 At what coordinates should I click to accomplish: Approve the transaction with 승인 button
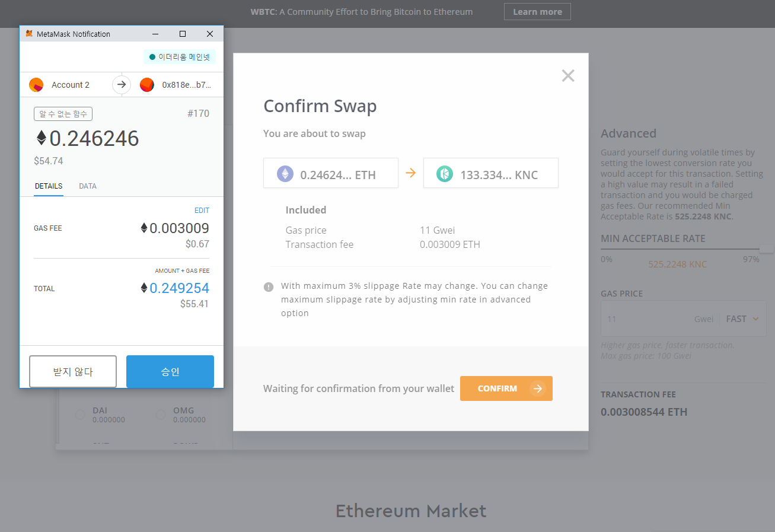click(x=170, y=372)
